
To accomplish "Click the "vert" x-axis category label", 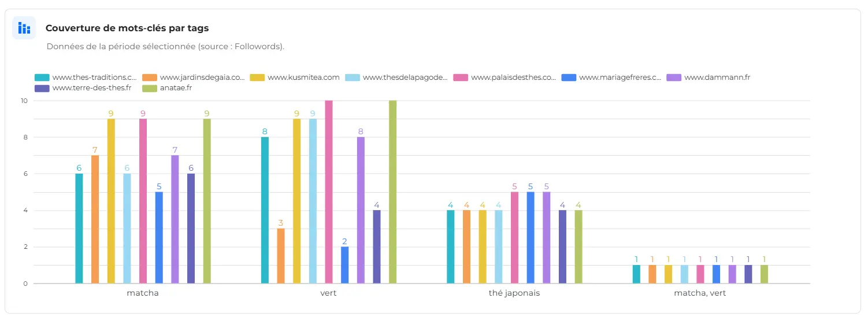I will [328, 293].
